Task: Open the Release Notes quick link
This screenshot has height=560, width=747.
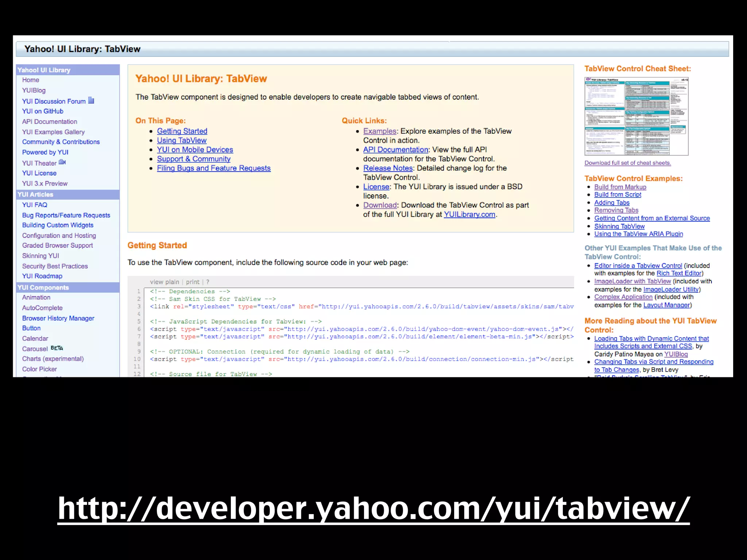Action: point(388,168)
